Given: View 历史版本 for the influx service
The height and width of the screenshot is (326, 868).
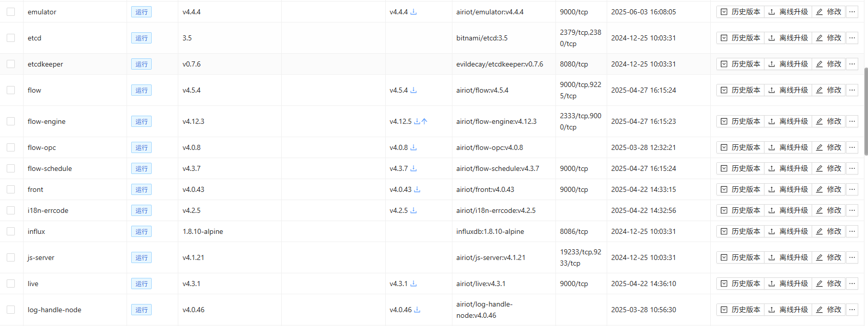Looking at the screenshot, I should (x=740, y=231).
